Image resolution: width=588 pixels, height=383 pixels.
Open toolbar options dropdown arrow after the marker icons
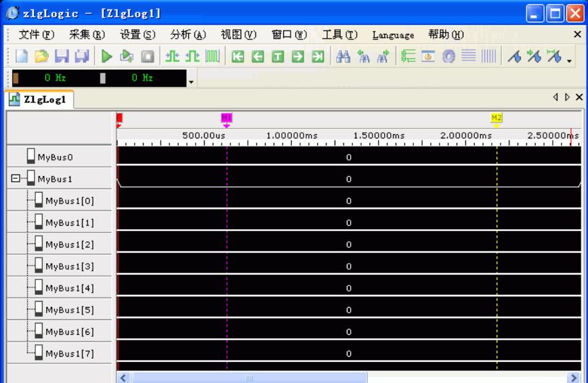pyautogui.click(x=569, y=61)
